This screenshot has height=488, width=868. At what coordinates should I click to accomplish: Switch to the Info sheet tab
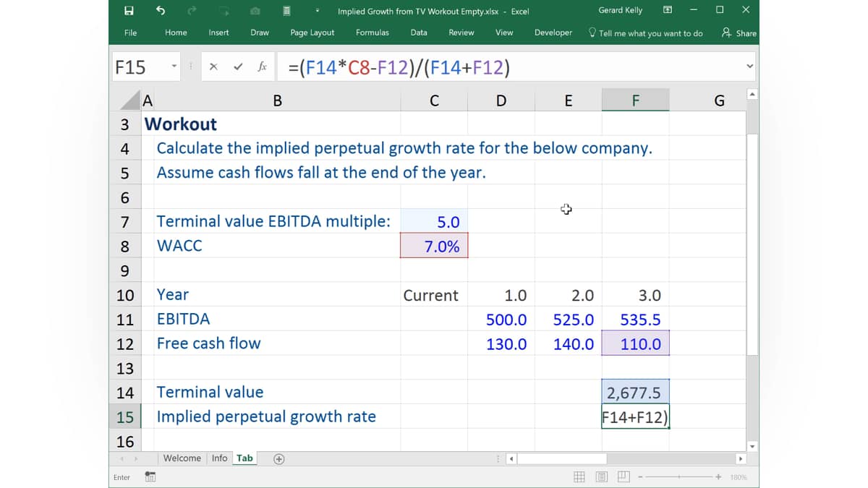coord(219,458)
